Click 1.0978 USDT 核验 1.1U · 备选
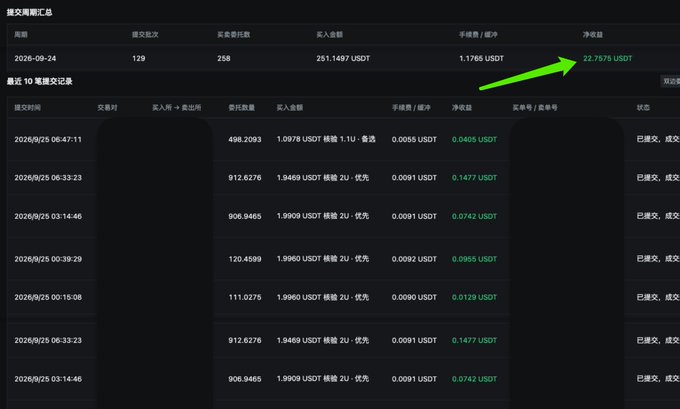Screen dimensions: 680x409 pyautogui.click(x=326, y=139)
